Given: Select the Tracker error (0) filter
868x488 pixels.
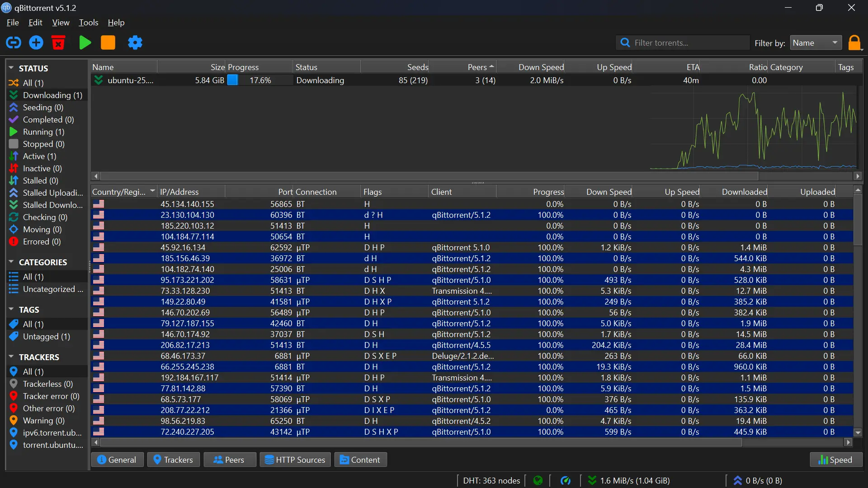Looking at the screenshot, I should (47, 396).
